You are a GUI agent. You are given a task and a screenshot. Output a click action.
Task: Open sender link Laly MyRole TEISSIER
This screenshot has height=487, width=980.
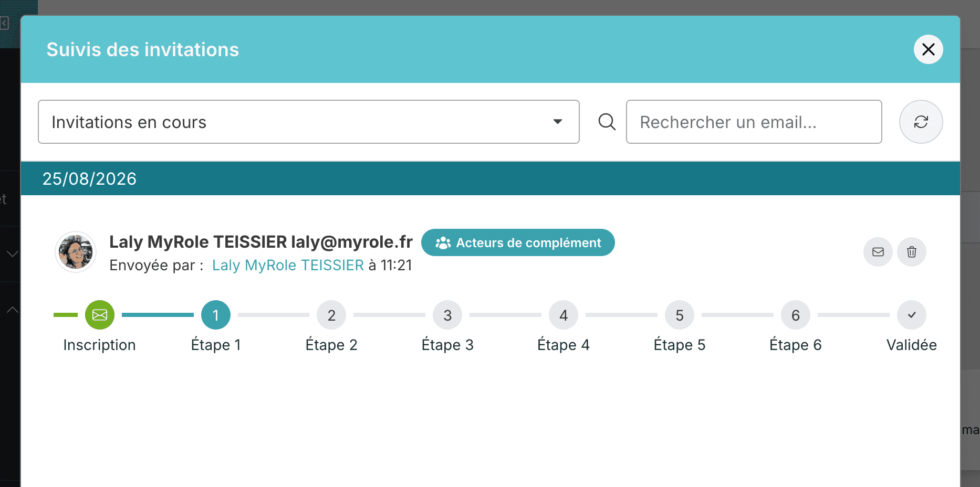[288, 266]
